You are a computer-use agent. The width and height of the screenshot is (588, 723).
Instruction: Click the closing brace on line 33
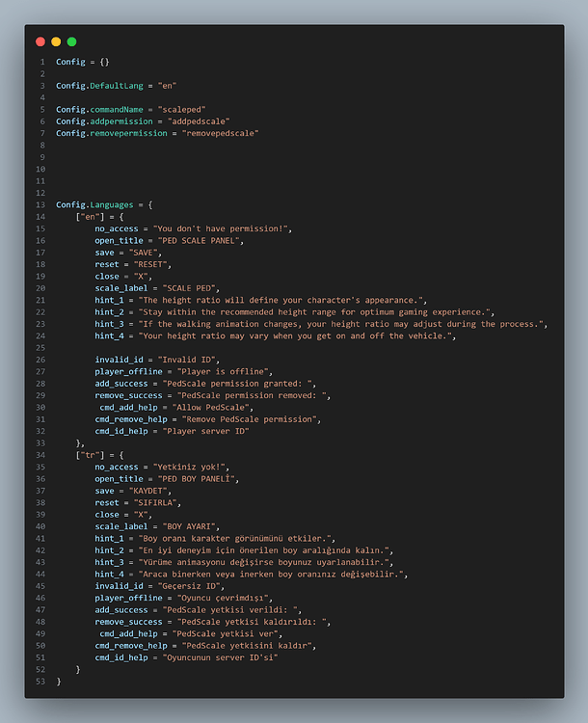(x=80, y=443)
